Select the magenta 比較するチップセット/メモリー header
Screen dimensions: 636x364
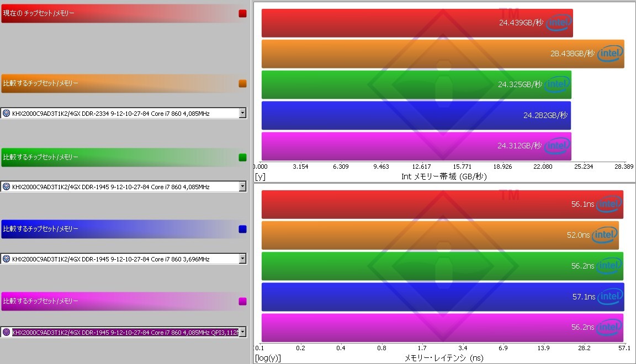point(124,301)
